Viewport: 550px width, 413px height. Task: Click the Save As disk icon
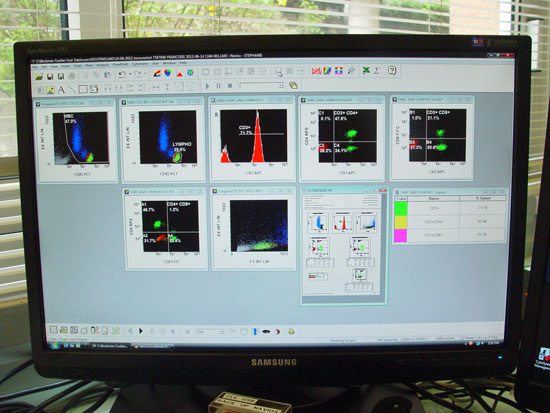pos(61,76)
